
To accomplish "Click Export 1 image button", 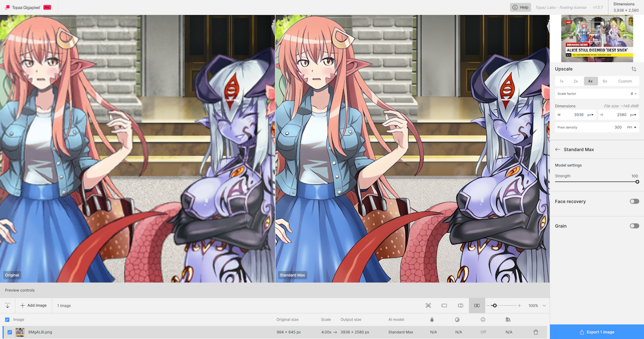I will click(x=597, y=332).
